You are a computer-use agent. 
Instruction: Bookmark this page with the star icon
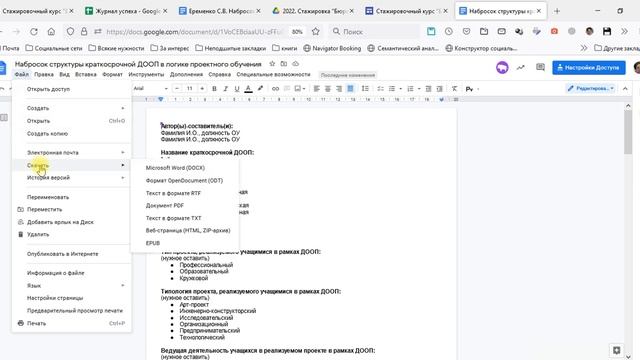pos(316,31)
